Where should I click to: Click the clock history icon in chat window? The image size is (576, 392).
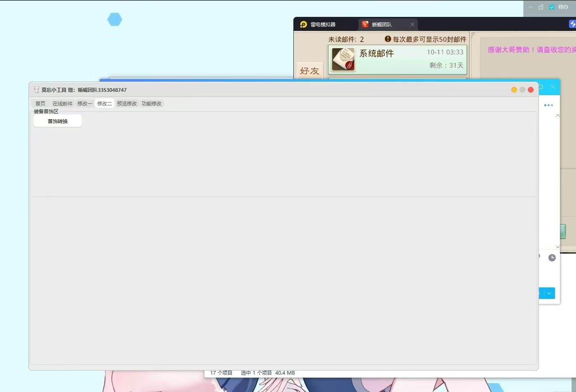(552, 258)
